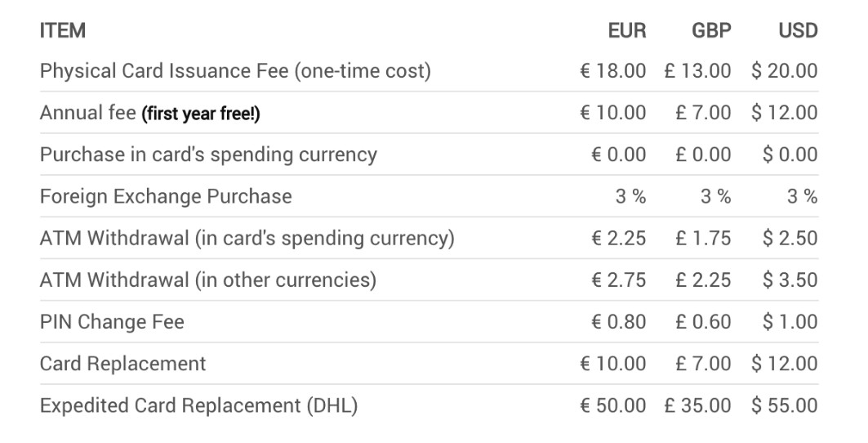Click the PIN Change Fee label

pos(112,321)
